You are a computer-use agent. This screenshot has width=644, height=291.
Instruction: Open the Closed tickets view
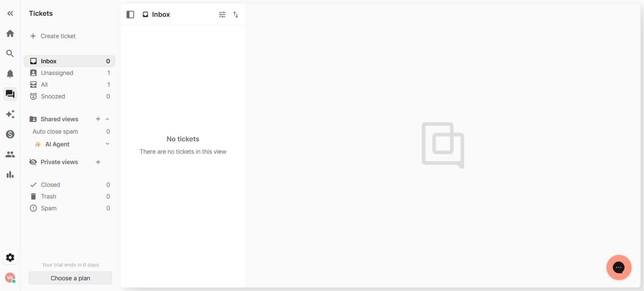coord(69,185)
